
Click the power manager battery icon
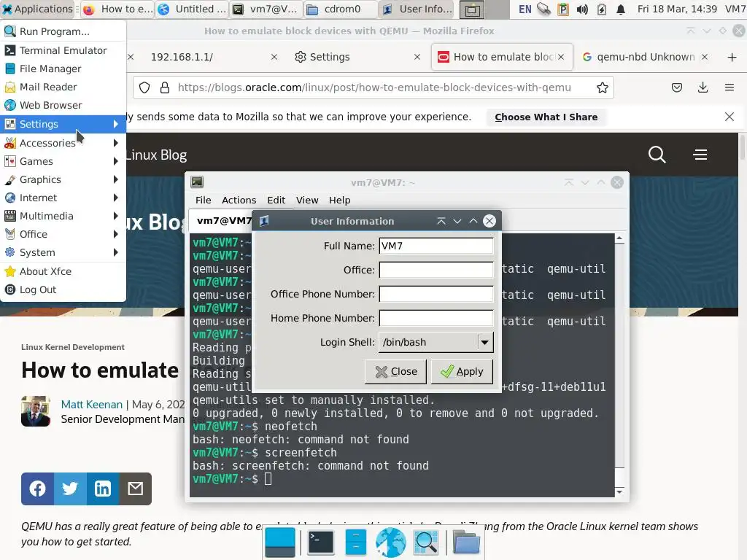point(601,9)
